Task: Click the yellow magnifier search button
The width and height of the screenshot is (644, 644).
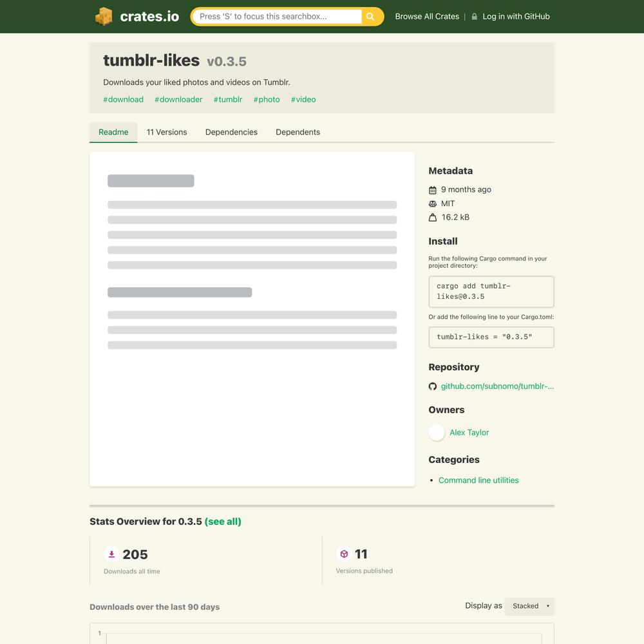Action: click(x=370, y=17)
